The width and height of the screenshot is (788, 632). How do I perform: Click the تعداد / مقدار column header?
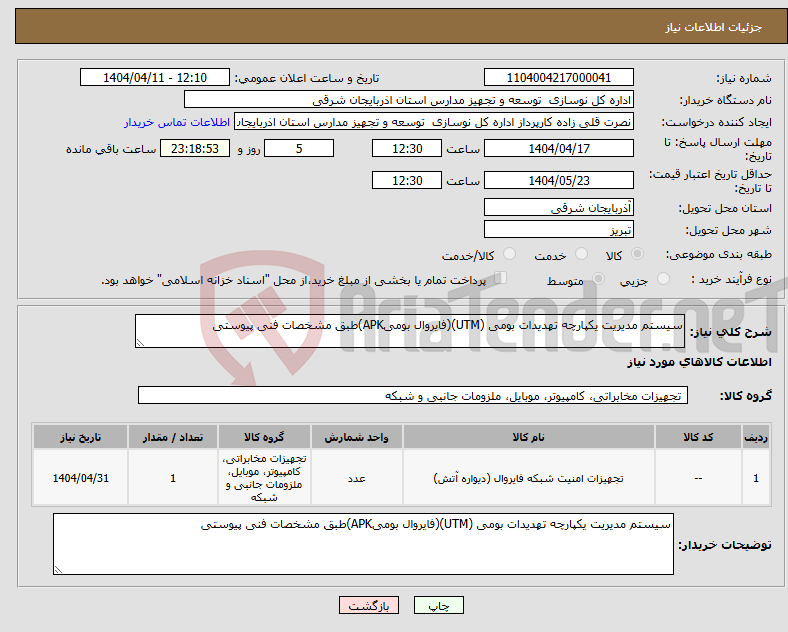pyautogui.click(x=173, y=437)
